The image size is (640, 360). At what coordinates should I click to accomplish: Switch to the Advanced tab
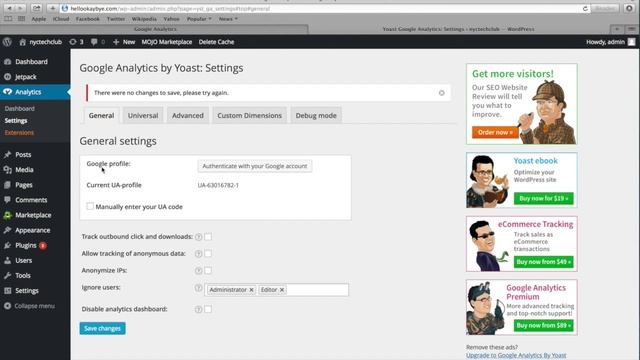click(x=188, y=116)
